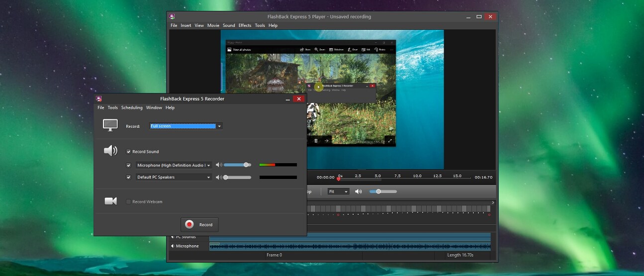Image resolution: width=644 pixels, height=276 pixels.
Task: Click the FlashBack Recorder app icon in title bar
Action: pos(99,98)
